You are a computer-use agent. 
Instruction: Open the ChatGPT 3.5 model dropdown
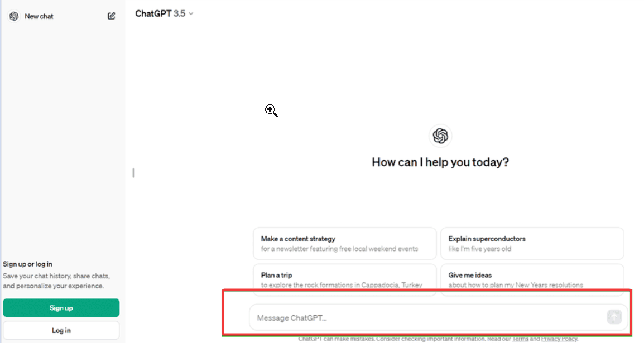[x=164, y=13]
